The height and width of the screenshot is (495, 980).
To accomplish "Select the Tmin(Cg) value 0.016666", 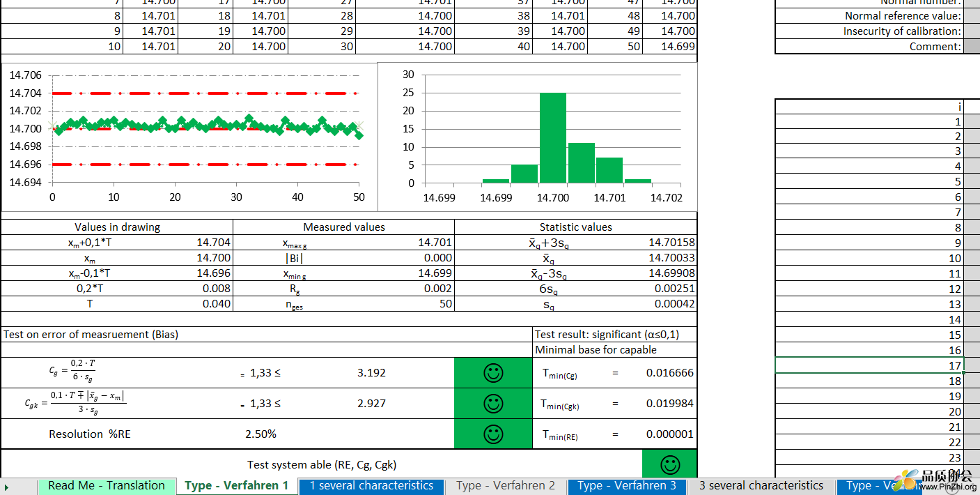I will click(670, 373).
